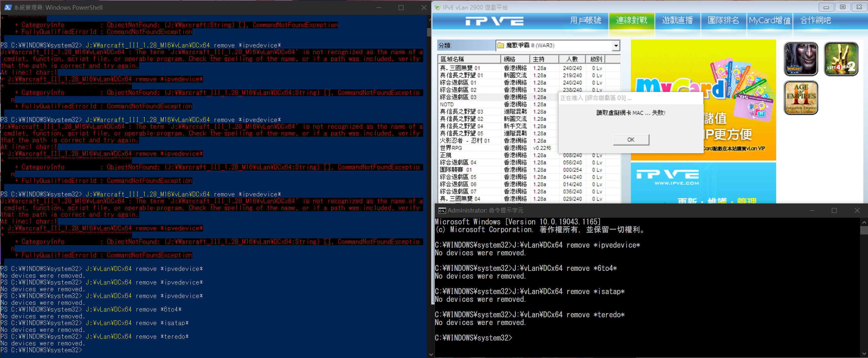The image size is (868, 358).
Task: Open the 用戶帳號 tab
Action: [585, 21]
